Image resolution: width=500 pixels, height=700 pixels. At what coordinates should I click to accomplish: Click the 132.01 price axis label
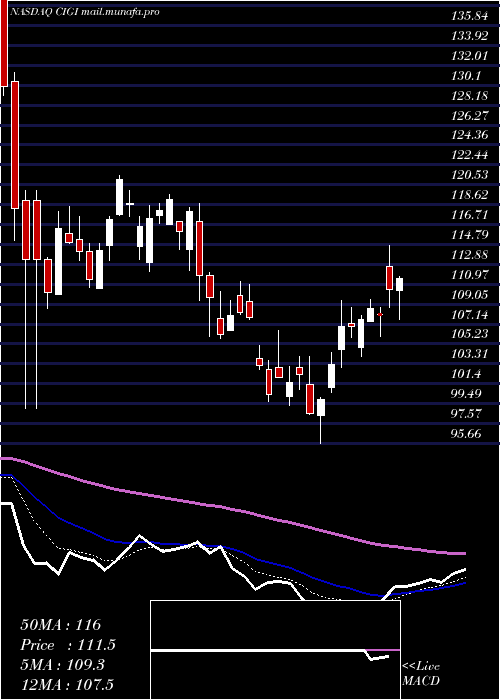pyautogui.click(x=469, y=56)
